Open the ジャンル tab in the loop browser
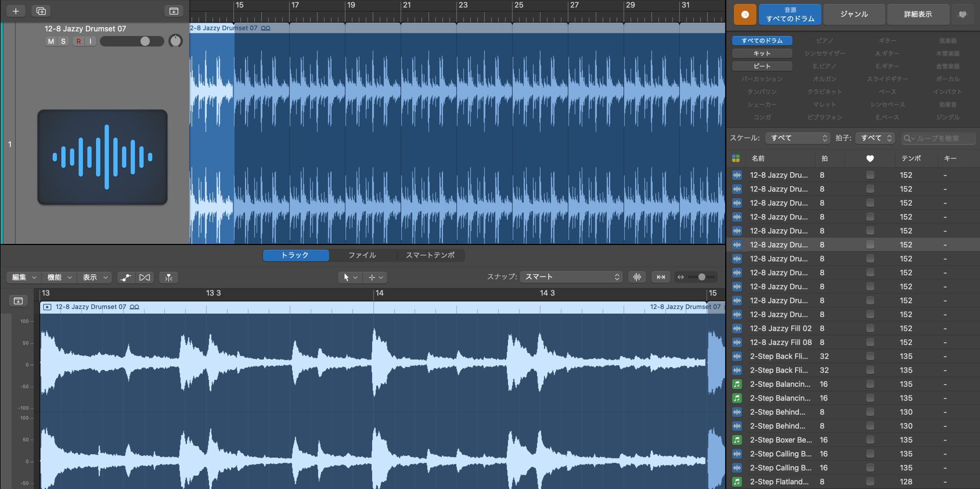The width and height of the screenshot is (980, 489). pos(854,15)
